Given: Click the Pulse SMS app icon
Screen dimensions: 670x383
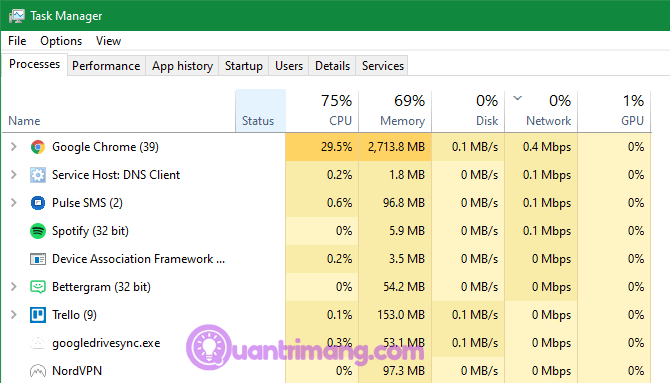Looking at the screenshot, I should pos(38,203).
